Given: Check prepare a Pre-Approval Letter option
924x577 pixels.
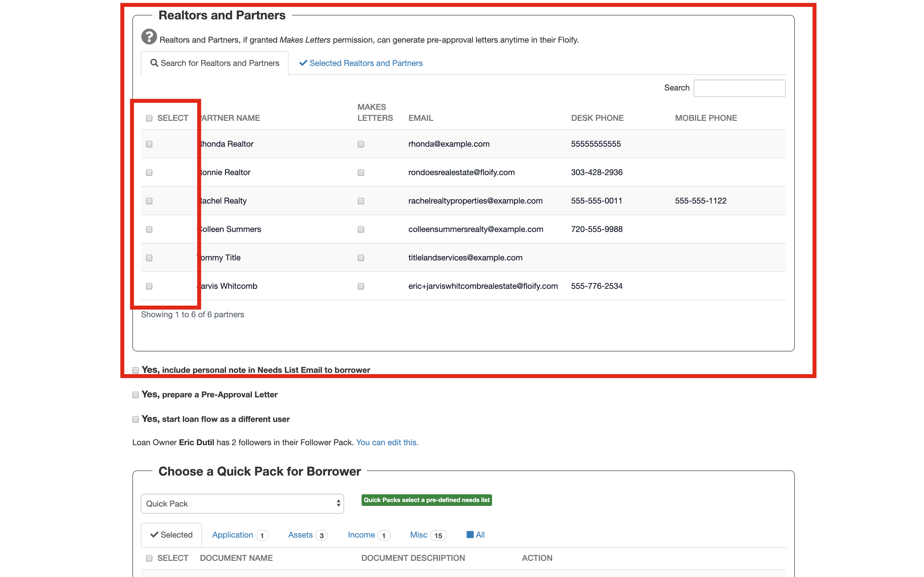Looking at the screenshot, I should pos(135,394).
